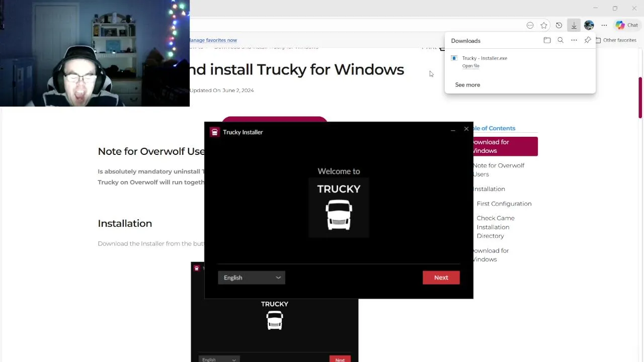Open the browser profile avatar
Screen dimensions: 644x362
(589, 25)
